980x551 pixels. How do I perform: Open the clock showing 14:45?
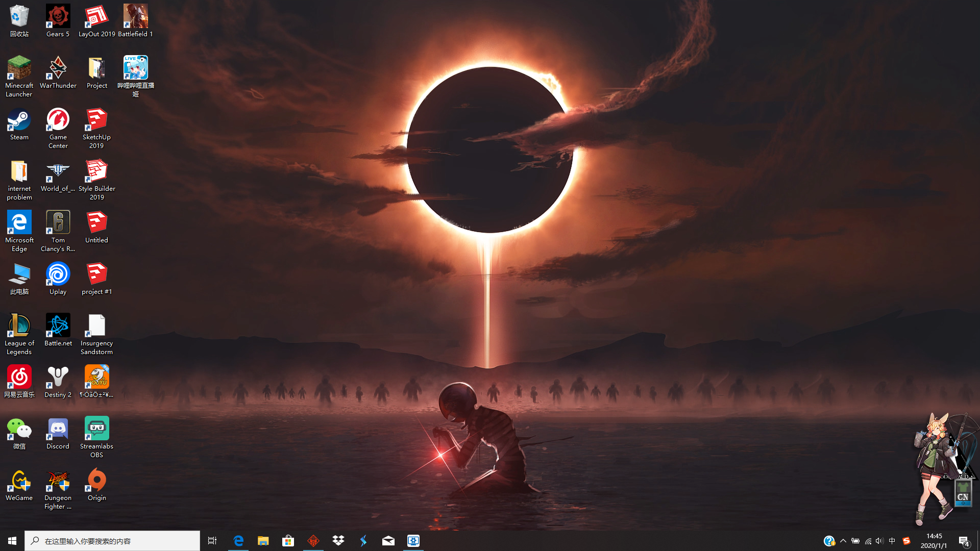[x=934, y=541]
